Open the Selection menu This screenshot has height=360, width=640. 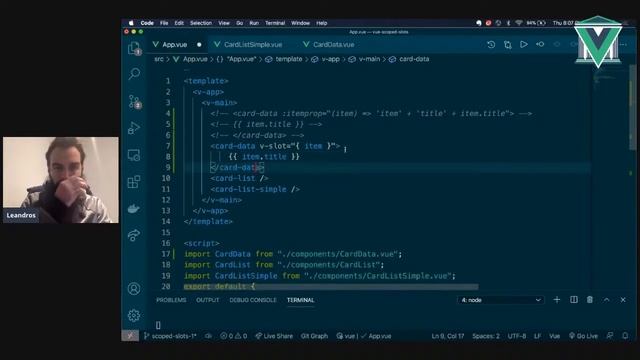[x=201, y=23]
